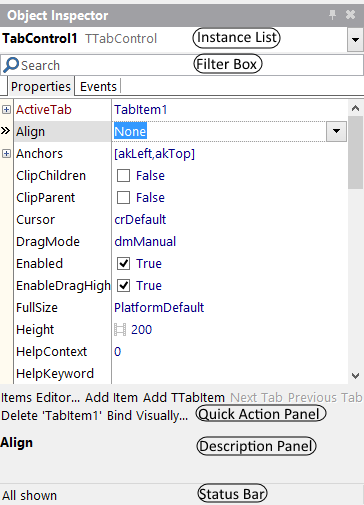Expand the Anchors property node

coord(6,154)
